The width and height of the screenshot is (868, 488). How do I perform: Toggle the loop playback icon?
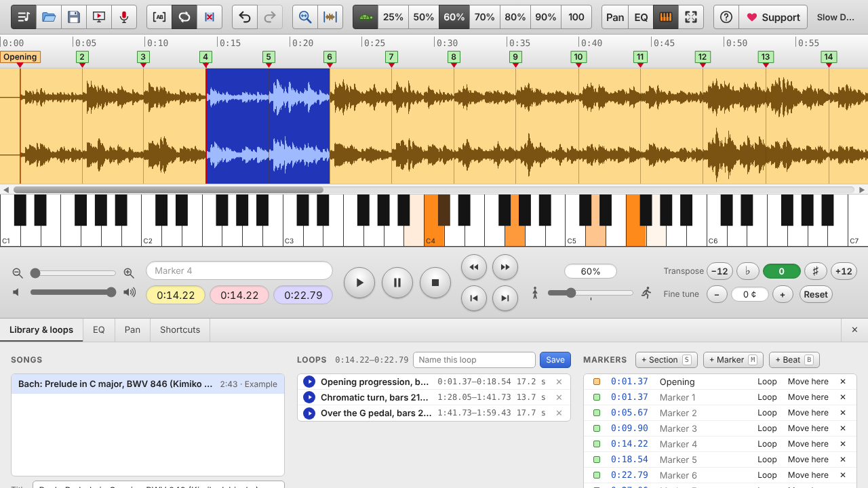coord(184,17)
